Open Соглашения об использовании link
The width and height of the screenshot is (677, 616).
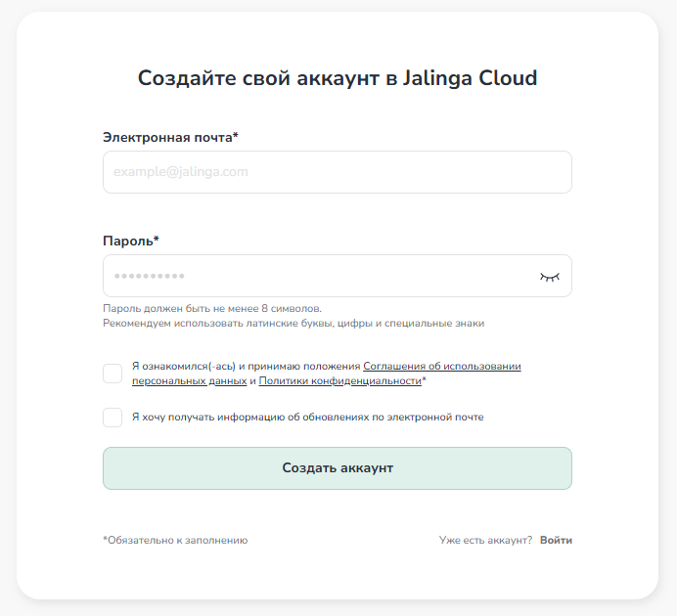pyautogui.click(x=442, y=367)
